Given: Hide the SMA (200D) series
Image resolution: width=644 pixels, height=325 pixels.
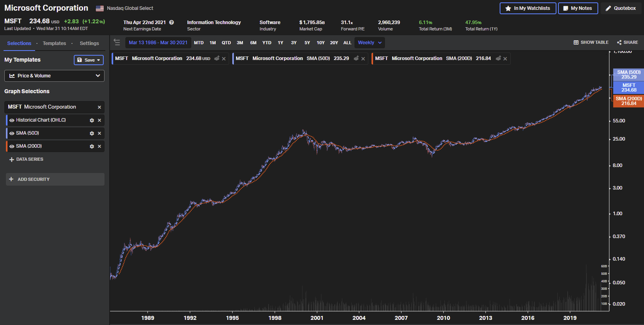Looking at the screenshot, I should [12, 147].
